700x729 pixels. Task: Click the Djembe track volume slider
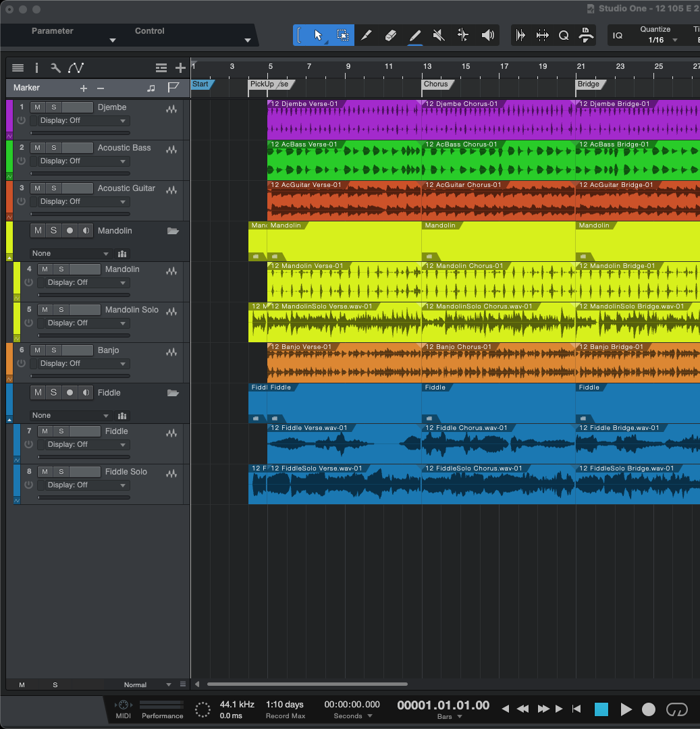80,133
